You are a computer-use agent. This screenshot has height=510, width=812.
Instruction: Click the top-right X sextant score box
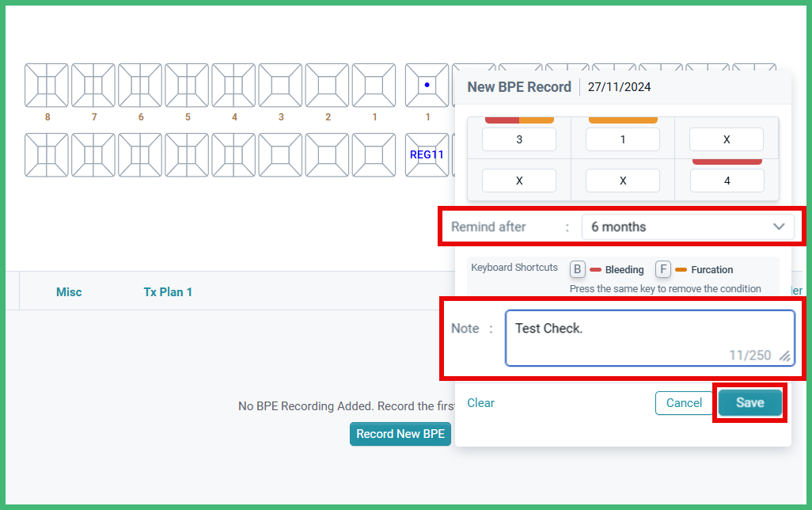coord(726,139)
